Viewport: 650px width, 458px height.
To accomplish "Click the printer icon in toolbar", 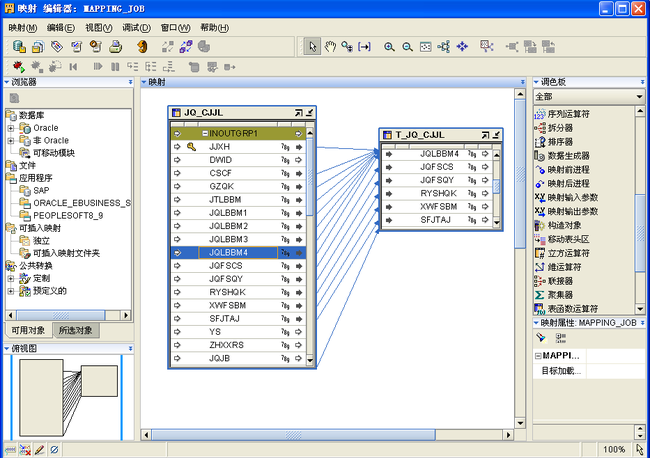I will (116, 46).
